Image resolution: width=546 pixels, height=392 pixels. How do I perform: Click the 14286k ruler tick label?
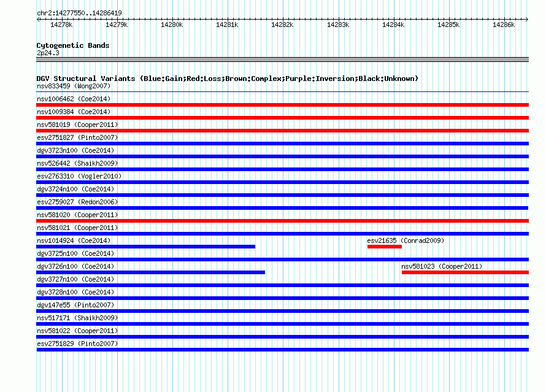504,25
